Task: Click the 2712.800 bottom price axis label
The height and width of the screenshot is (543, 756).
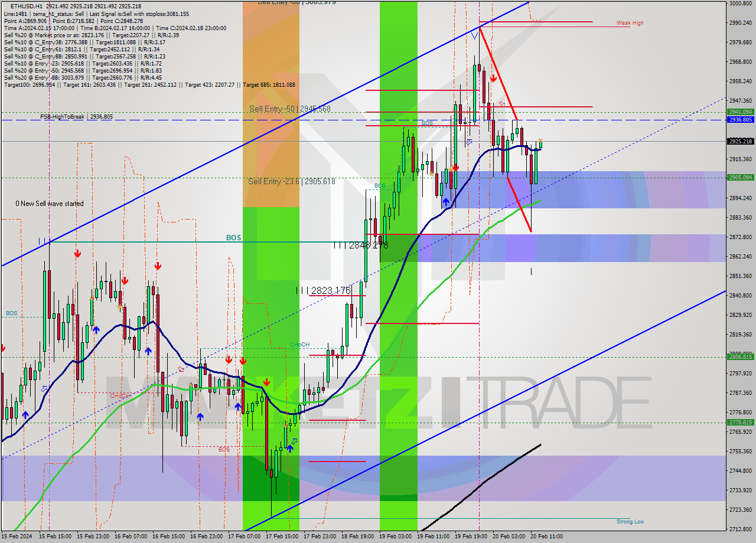Action: point(740,529)
